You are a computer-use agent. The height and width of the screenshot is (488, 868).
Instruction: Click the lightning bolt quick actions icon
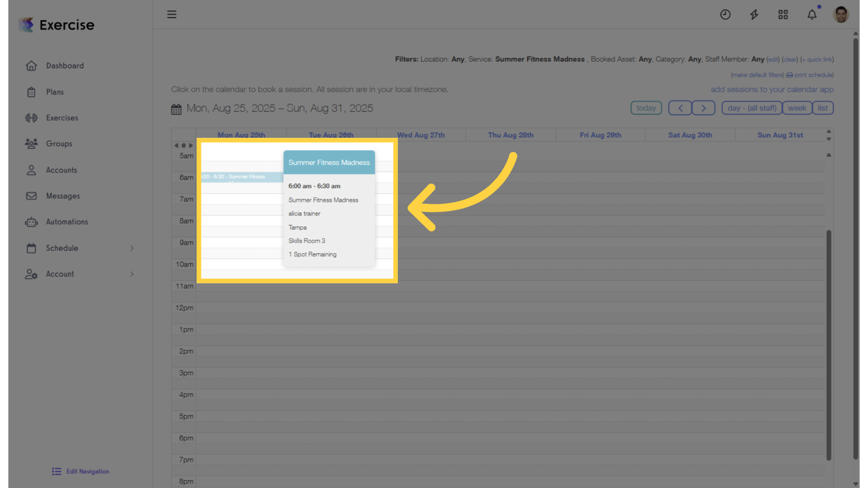point(754,15)
